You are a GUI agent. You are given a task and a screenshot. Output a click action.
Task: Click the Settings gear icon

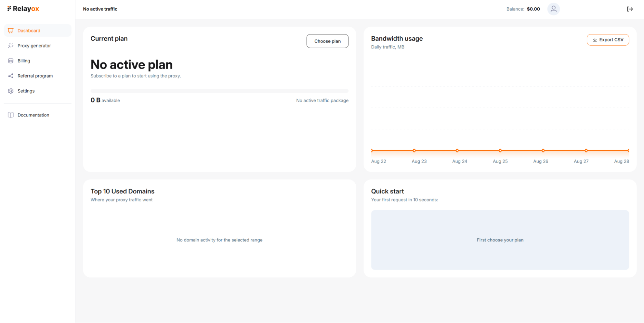coord(11,91)
